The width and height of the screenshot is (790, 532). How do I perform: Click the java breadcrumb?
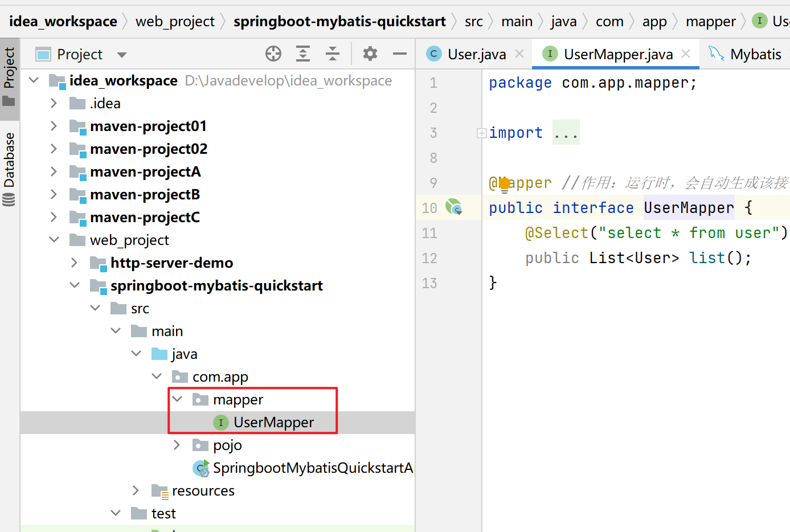tap(564, 22)
